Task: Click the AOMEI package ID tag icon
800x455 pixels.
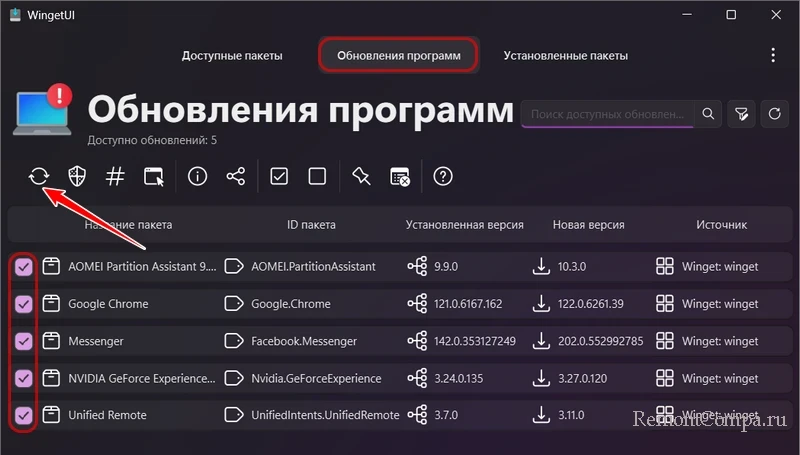Action: click(x=234, y=266)
